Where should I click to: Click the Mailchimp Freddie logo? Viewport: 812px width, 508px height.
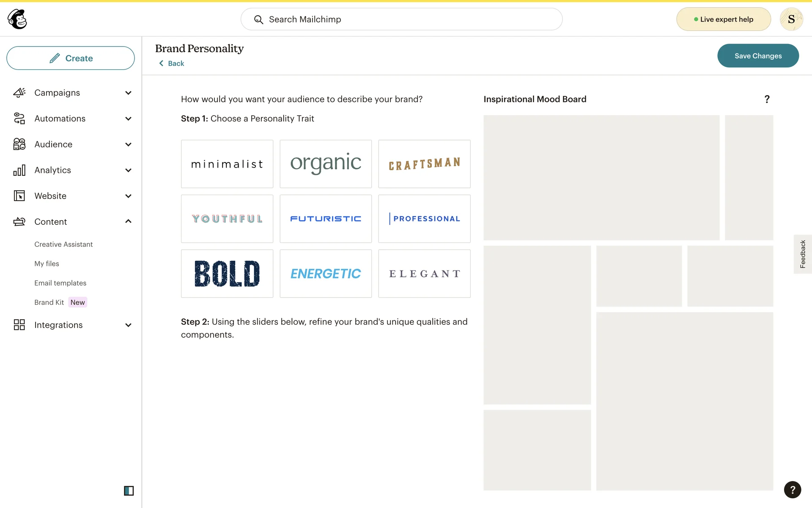pyautogui.click(x=17, y=19)
